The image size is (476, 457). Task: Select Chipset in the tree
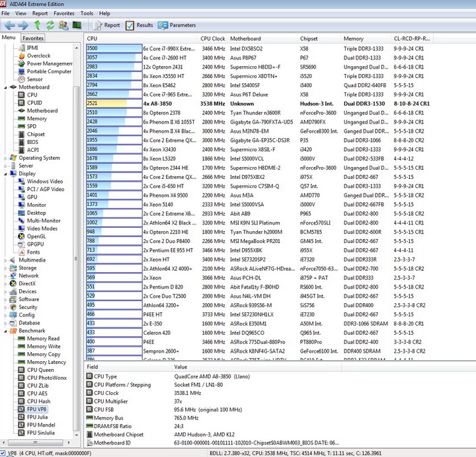coord(36,134)
